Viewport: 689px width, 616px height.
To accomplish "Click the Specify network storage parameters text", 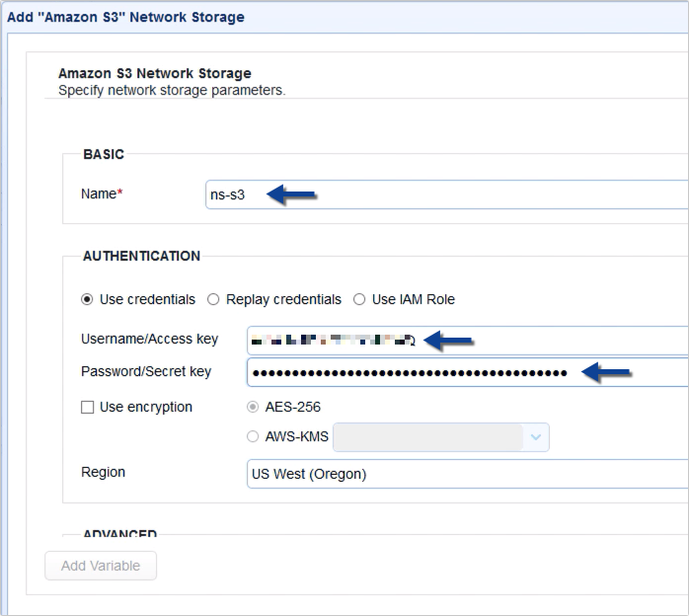I will tap(172, 90).
